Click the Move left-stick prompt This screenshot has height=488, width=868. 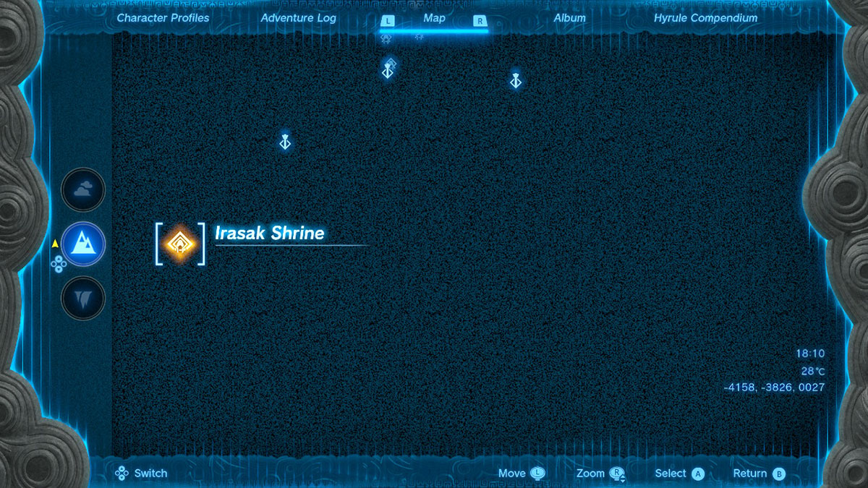point(537,474)
